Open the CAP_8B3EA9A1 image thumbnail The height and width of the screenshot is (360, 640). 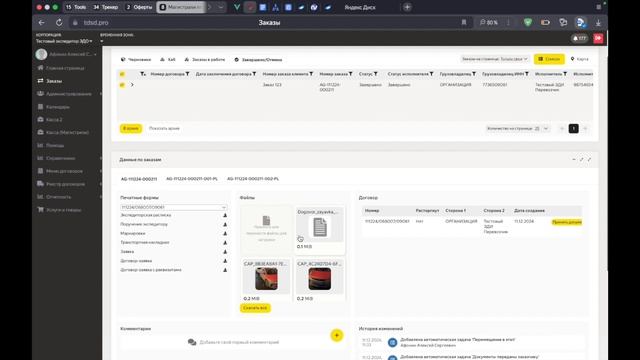coord(266,279)
